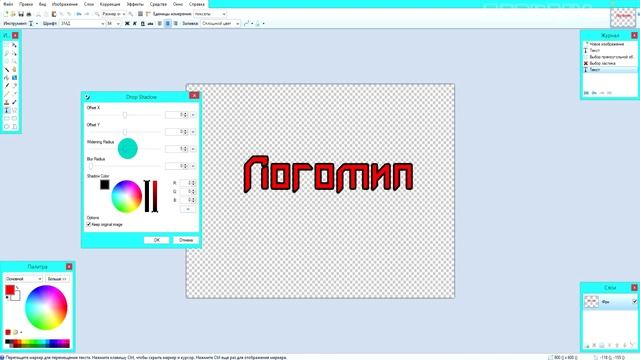640x360 pixels.
Task: Select the Ellipse shape tool
Action: click(7, 126)
